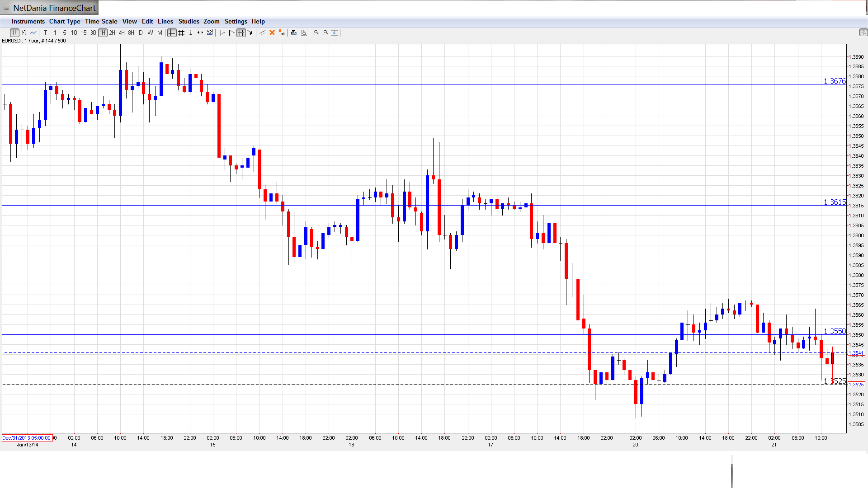
Task: Click the delete line red X icon
Action: point(272,33)
